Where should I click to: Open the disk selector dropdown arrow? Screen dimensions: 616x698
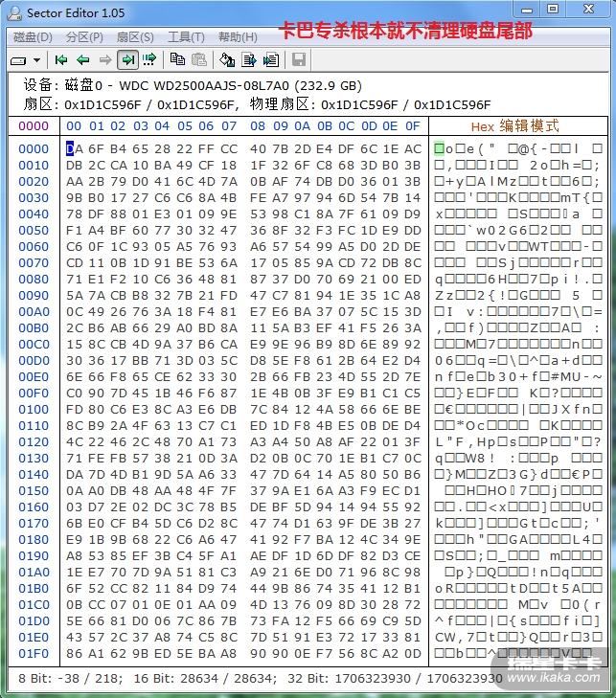click(x=37, y=60)
